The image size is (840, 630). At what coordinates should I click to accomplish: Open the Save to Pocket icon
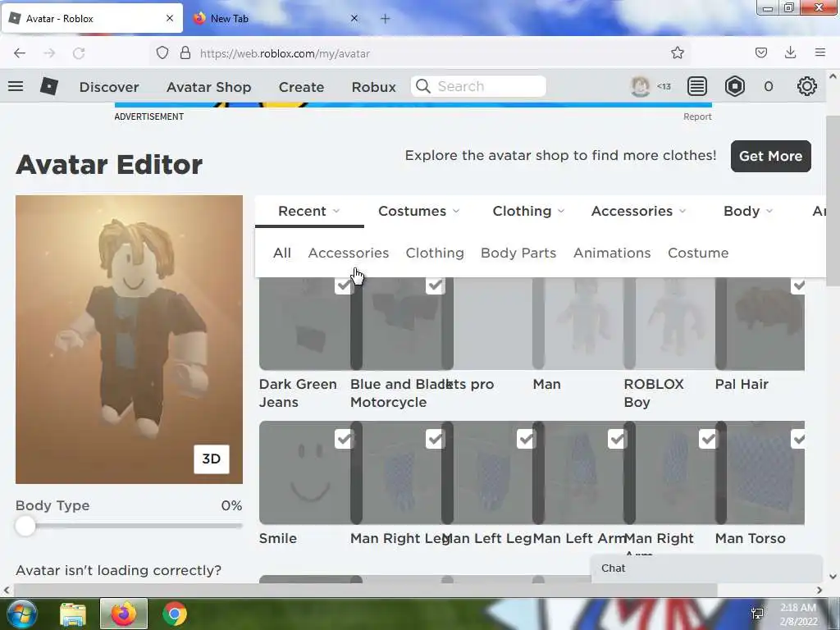pos(761,52)
